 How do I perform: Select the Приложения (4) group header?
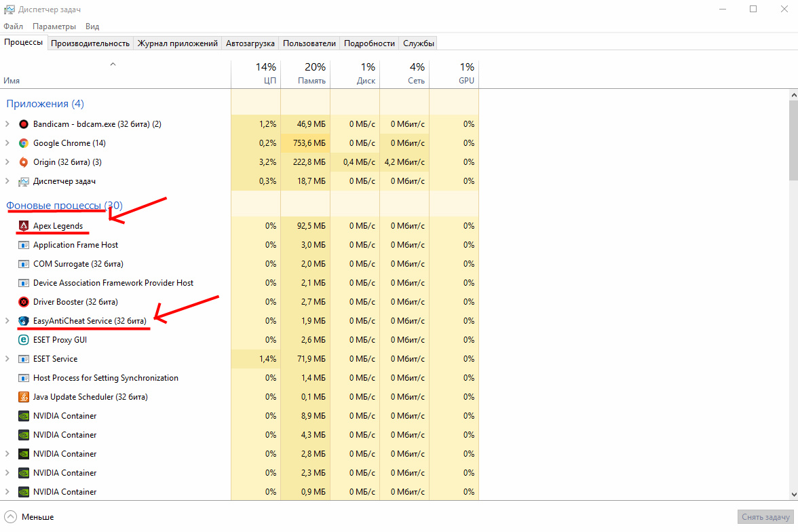[x=45, y=104]
